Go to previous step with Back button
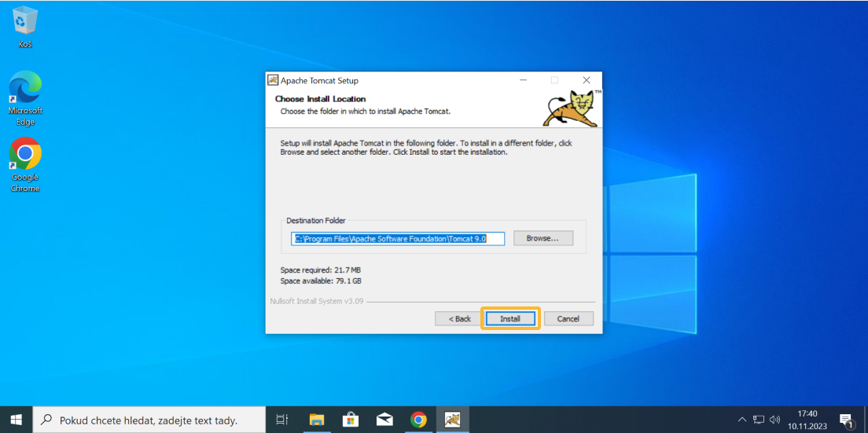The image size is (868, 433). (x=459, y=318)
